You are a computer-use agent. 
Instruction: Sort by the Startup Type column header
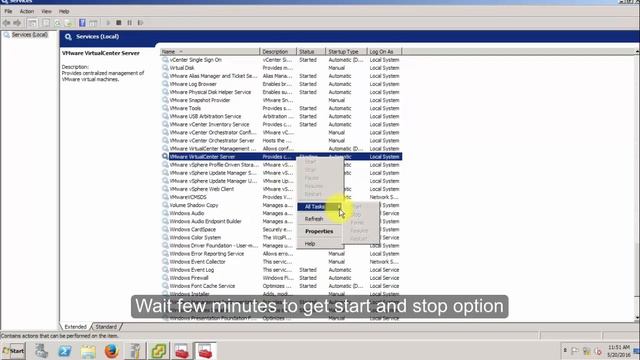[346, 52]
